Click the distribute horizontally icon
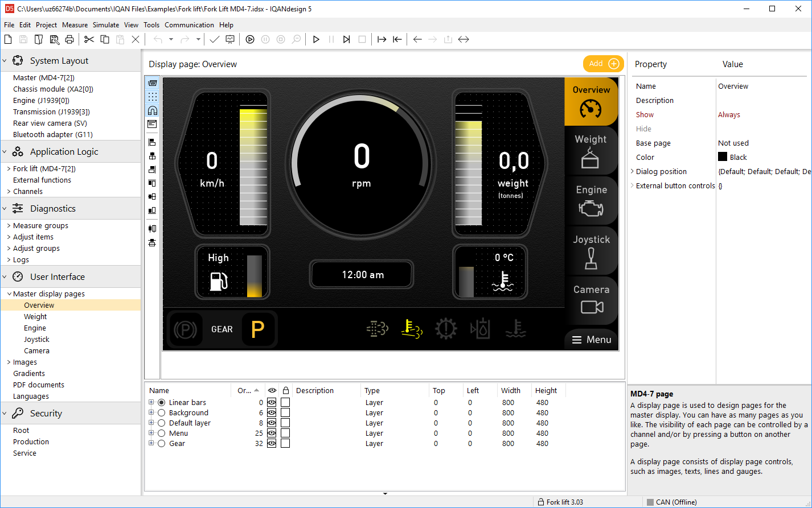Screen dimensions: 812x508 point(152,229)
